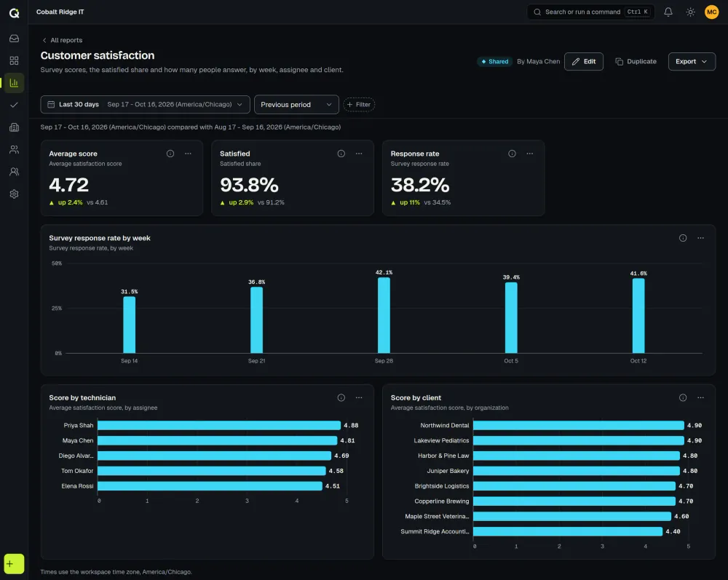Click the 'Maple Street Veterina...' client label
The width and height of the screenshot is (728, 580).
coord(437,517)
